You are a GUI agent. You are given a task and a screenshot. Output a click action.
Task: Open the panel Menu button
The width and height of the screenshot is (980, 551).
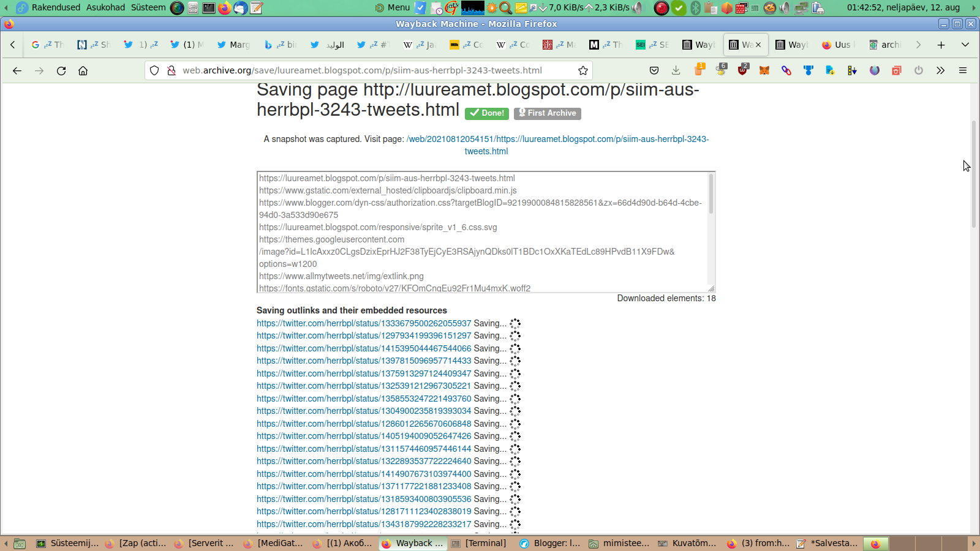[x=393, y=8]
